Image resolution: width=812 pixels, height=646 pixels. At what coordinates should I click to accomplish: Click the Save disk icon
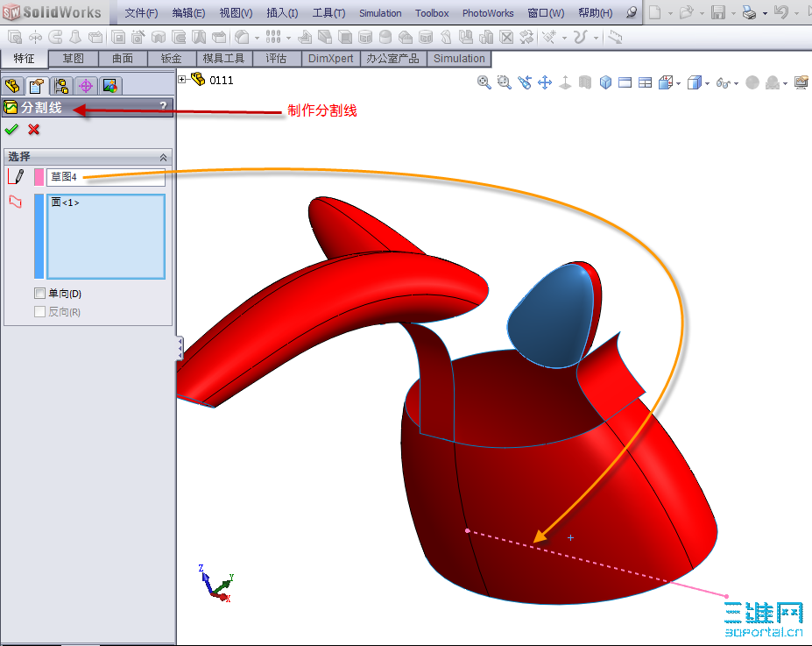[x=717, y=12]
